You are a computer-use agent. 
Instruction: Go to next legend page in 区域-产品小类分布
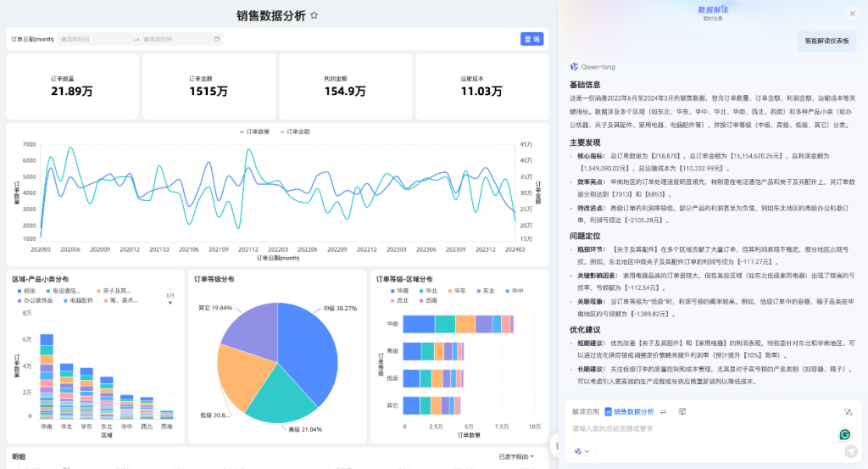pyautogui.click(x=170, y=303)
